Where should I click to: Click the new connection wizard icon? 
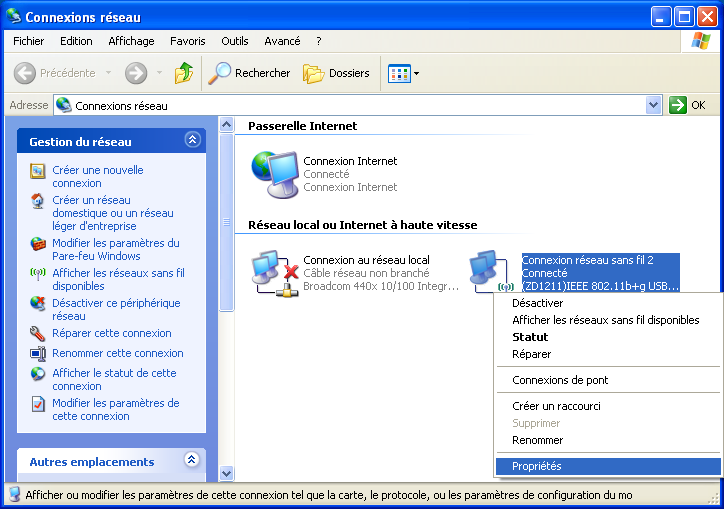click(37, 171)
